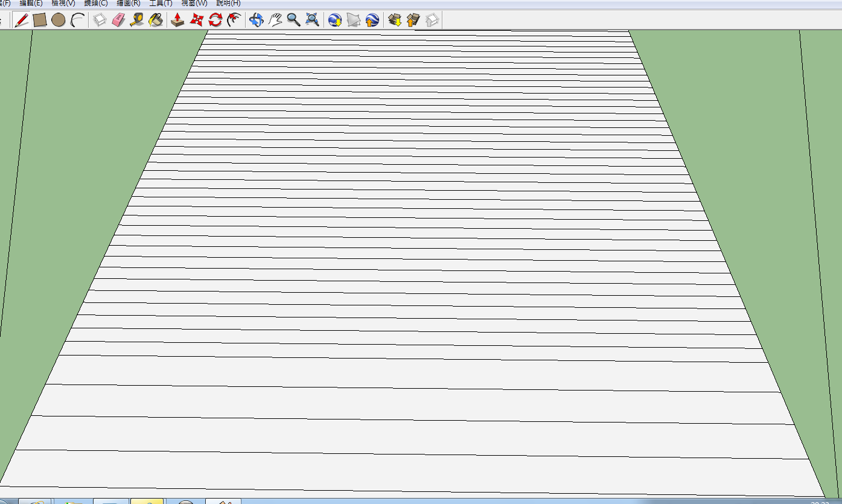Select the Tape Measure tool

pos(137,21)
